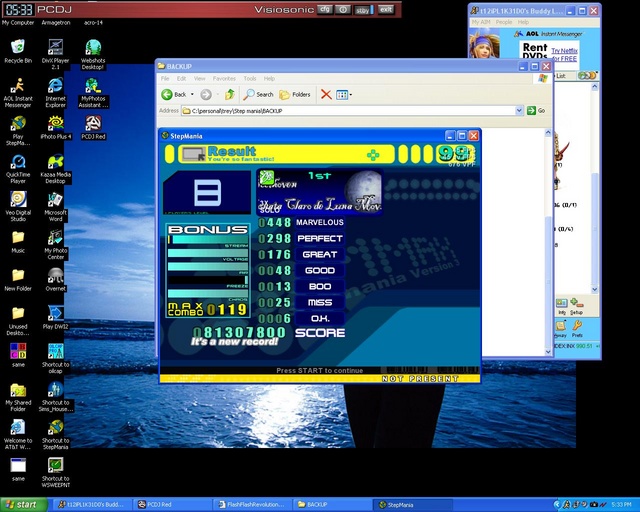Toggle the cfg button in PCDJ bar
Image resolution: width=640 pixels, height=512 pixels.
point(325,9)
